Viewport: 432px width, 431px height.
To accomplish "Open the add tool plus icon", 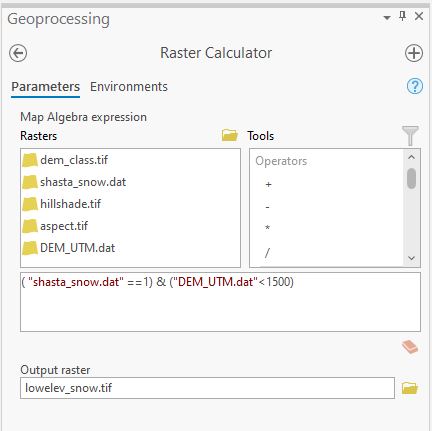I will [414, 53].
